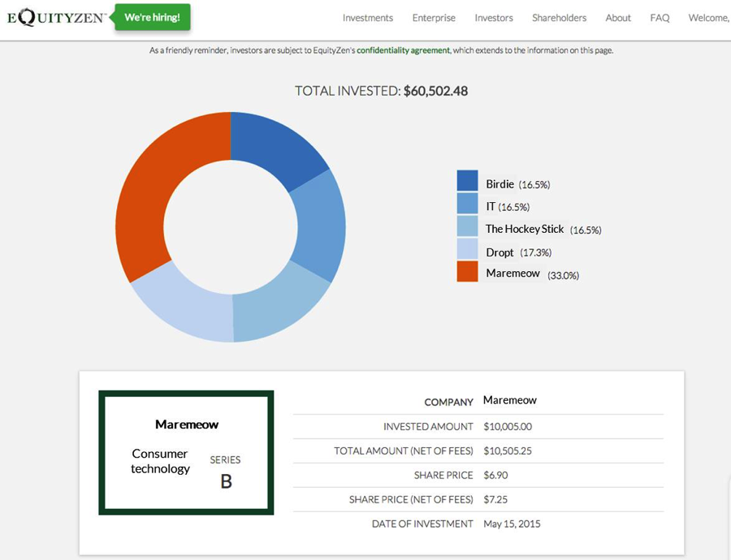Open the confidentiality agreement link

pos(403,50)
